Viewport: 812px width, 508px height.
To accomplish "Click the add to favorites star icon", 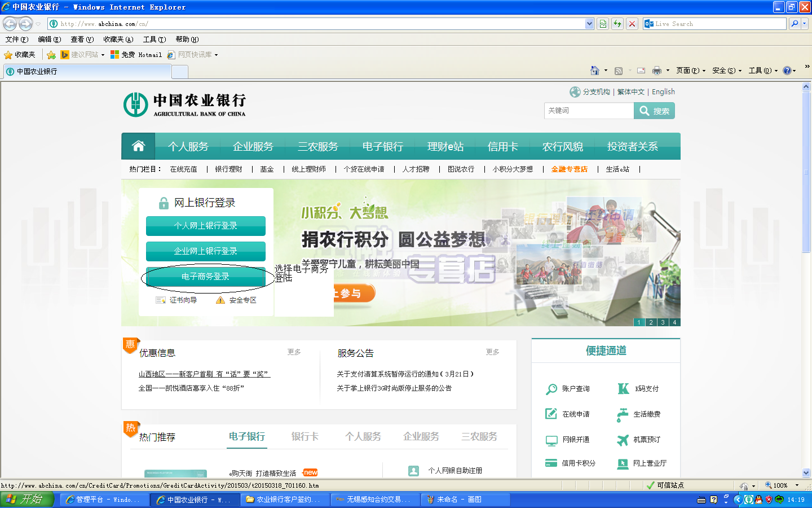I will click(x=51, y=55).
